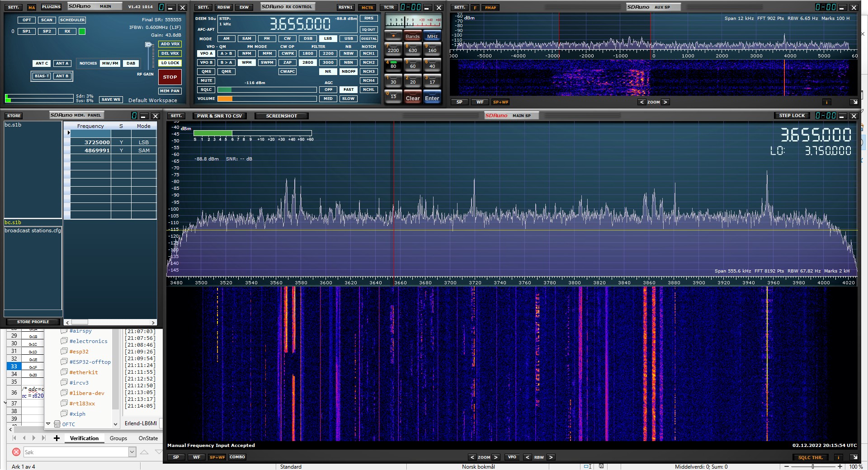This screenshot has height=470, width=868.
Task: Decrease RBW with the '<' arrow
Action: 527,457
